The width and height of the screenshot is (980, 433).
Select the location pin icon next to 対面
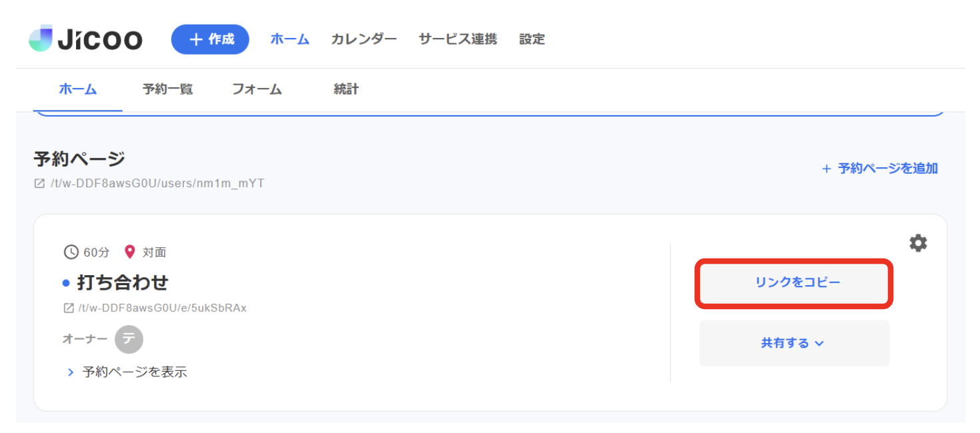click(x=129, y=252)
